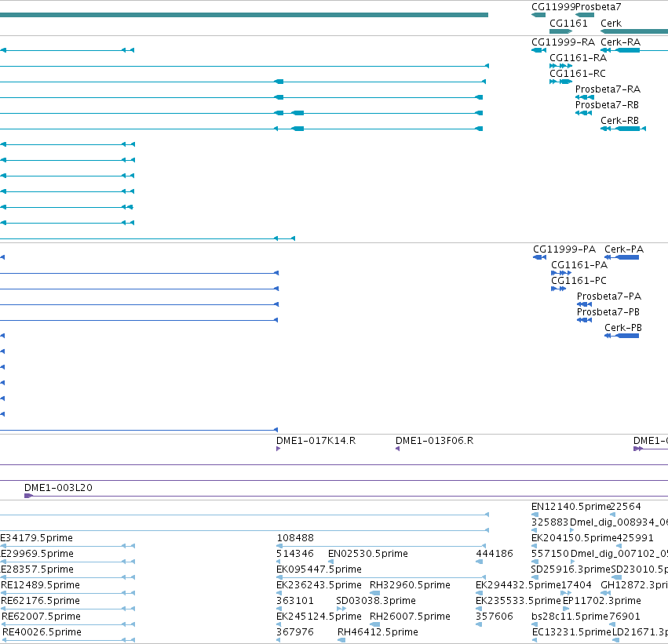Viewport: 668px width, 644px height.
Task: Select the CG1161-RA transcript label
Action: [578, 58]
